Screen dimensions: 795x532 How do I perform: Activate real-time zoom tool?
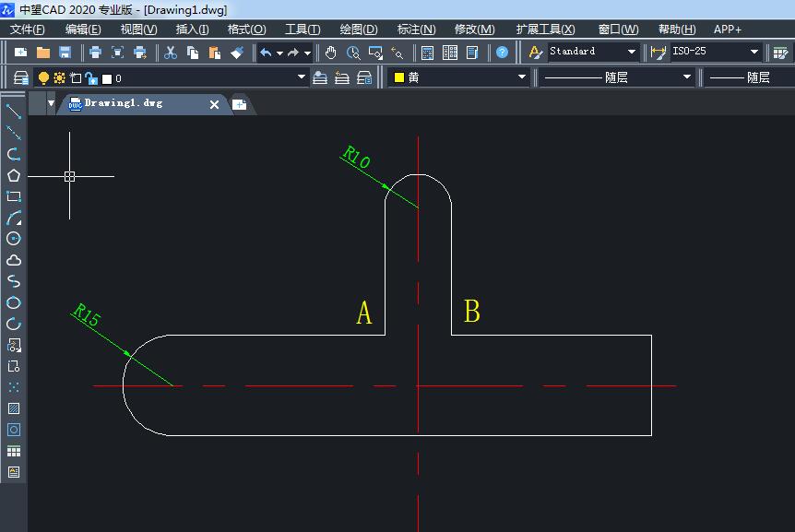coord(353,52)
